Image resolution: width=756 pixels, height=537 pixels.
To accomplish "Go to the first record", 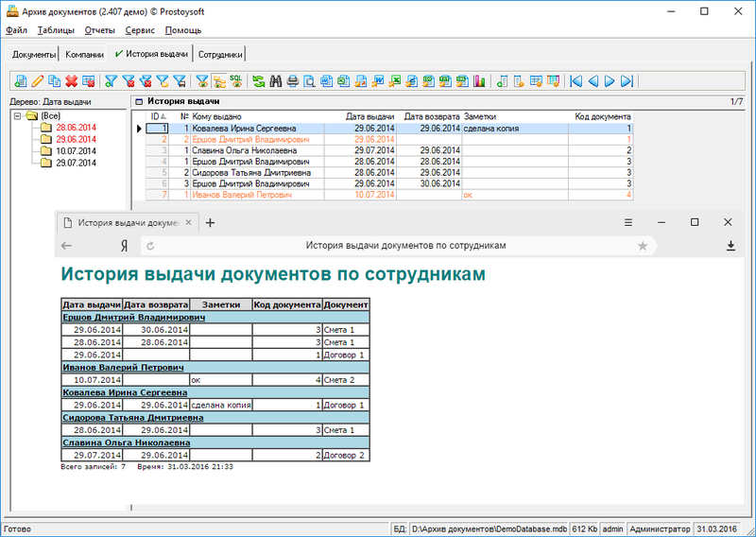I will point(576,81).
